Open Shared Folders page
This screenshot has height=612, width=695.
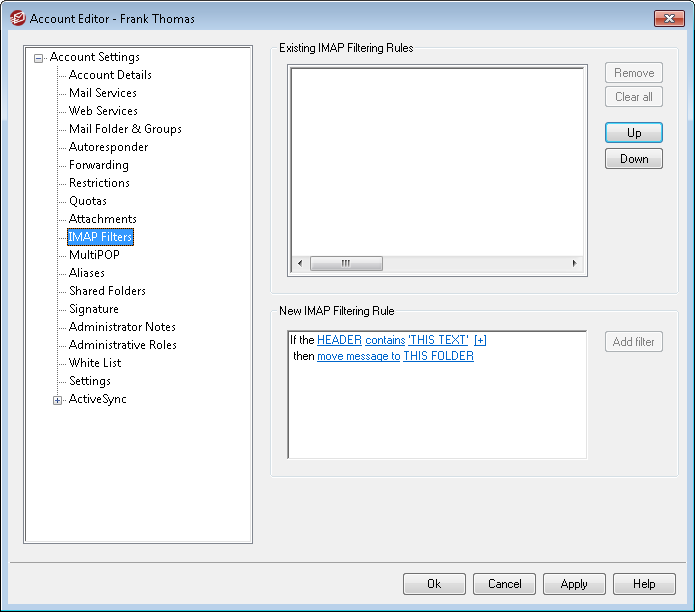pos(107,291)
